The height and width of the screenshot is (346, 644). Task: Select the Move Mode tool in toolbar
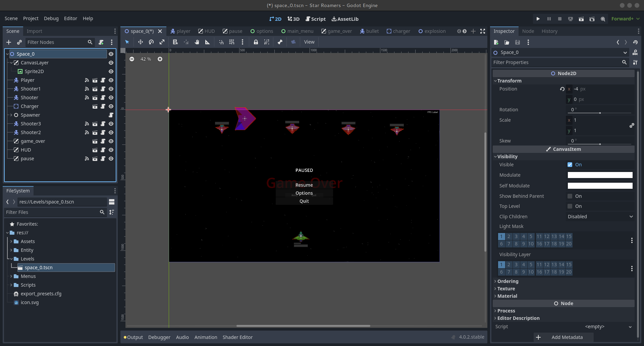[x=140, y=42]
